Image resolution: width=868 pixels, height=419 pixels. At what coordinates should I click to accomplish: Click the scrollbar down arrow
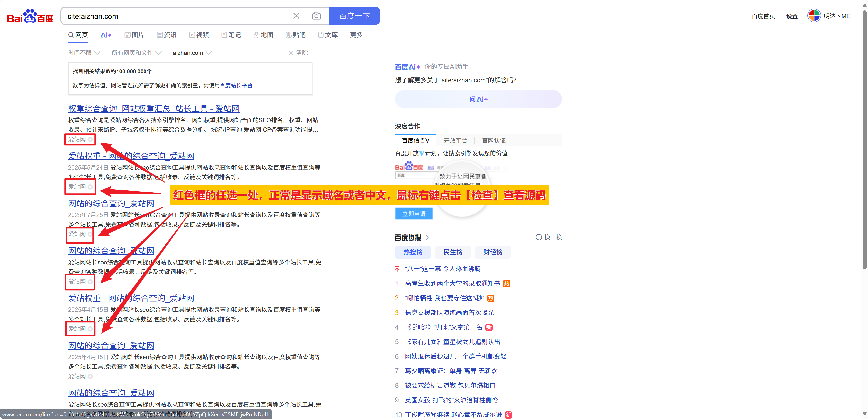864,414
